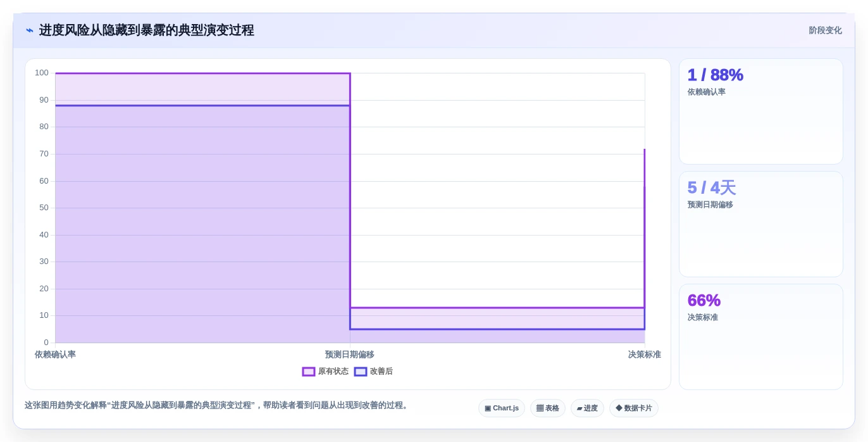This screenshot has width=868, height=442.
Task: Click the y-axis value 30
Action: click(44, 262)
